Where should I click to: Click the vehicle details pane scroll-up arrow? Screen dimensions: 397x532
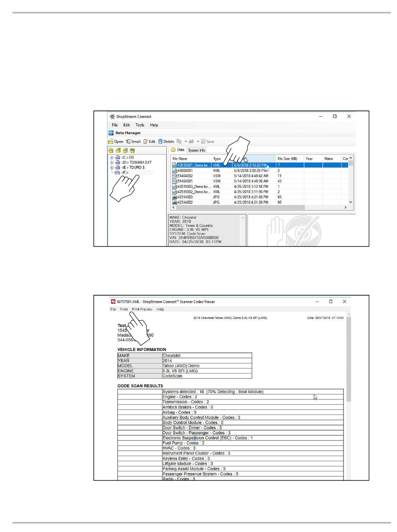coord(242,217)
